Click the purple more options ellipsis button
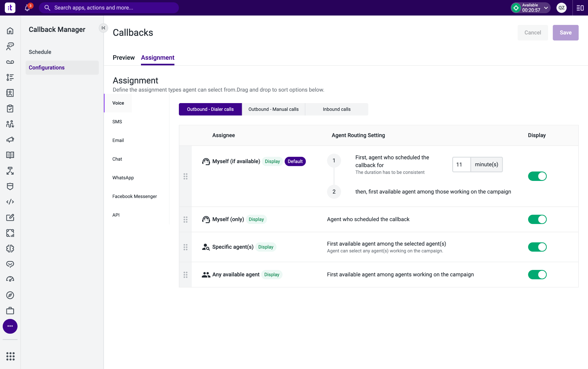588x369 pixels. 10,326
